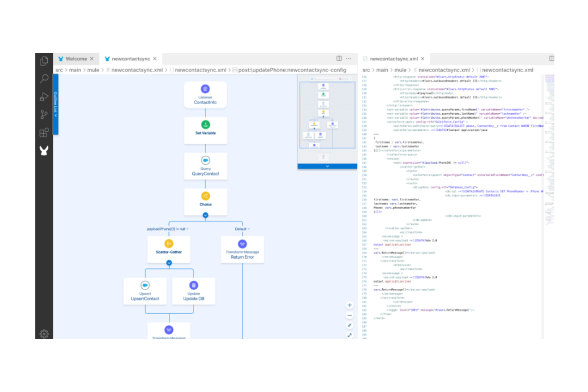Expand the Outline List side panel

point(56,104)
